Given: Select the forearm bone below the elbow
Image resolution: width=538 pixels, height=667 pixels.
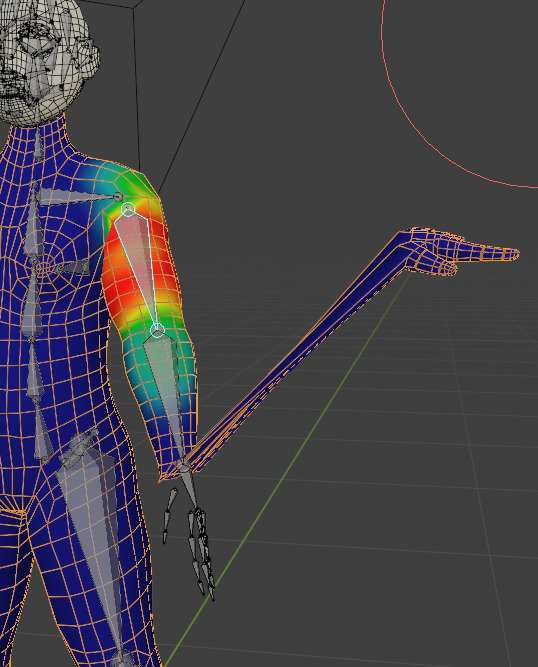Looking at the screenshot, I should [x=167, y=396].
